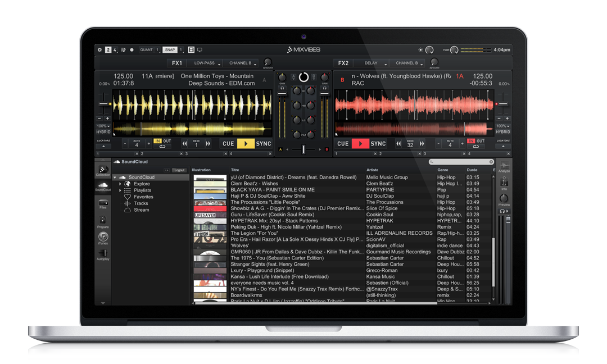Decrease auto loop length on deck A
Viewport: 607px width, 364px height.
(125, 144)
